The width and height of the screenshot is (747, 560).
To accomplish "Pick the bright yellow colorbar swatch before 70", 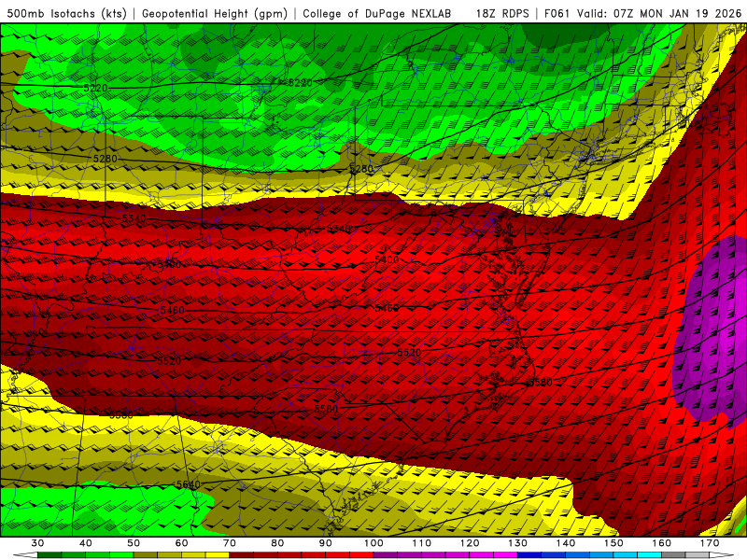I will pos(218,555).
